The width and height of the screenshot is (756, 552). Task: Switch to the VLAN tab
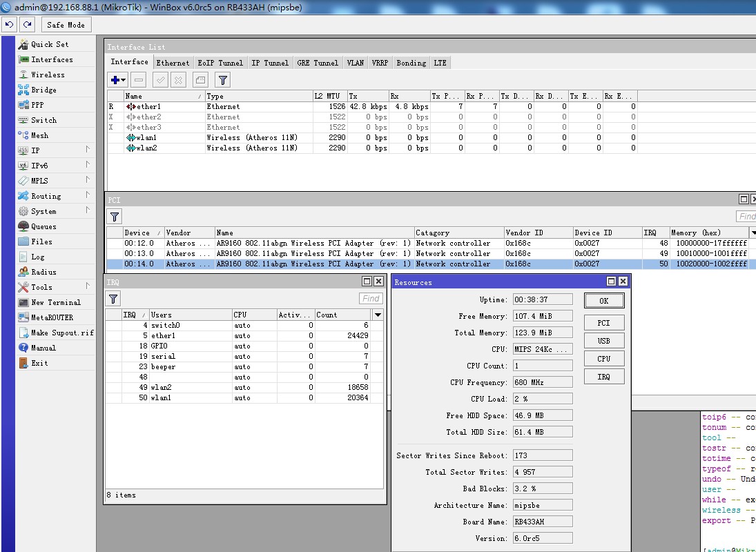(x=356, y=63)
